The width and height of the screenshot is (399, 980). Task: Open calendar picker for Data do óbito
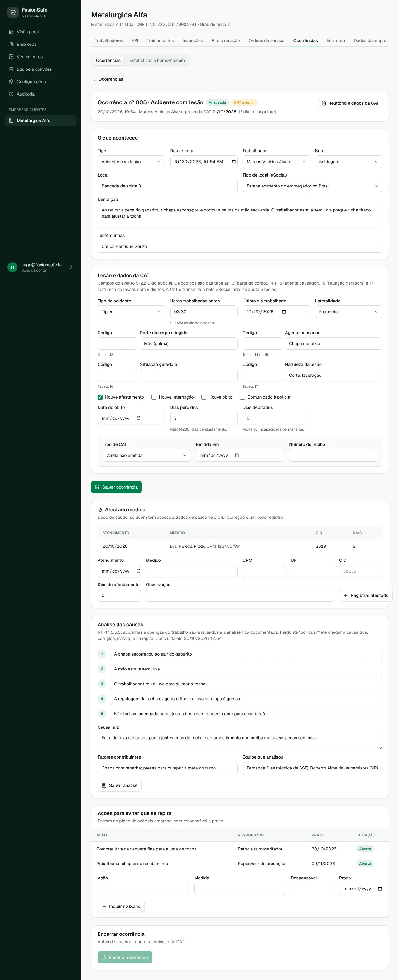[x=139, y=418]
